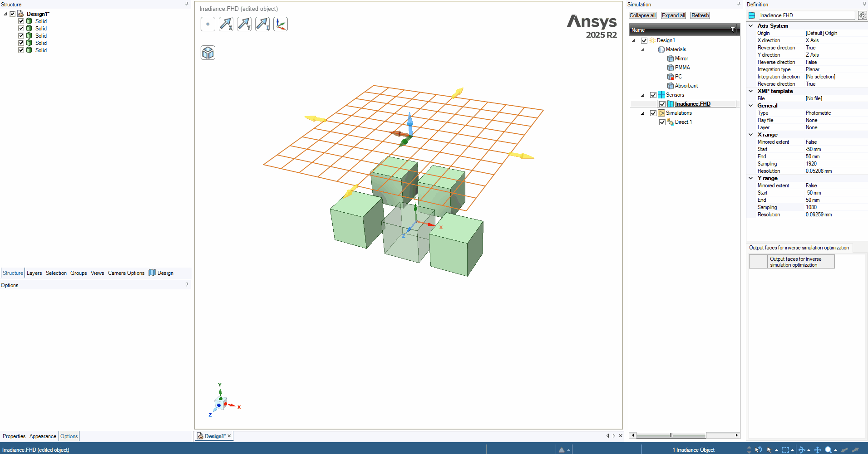This screenshot has width=868, height=454.
Task: Toggle the Sensors checkbox
Action: point(653,95)
